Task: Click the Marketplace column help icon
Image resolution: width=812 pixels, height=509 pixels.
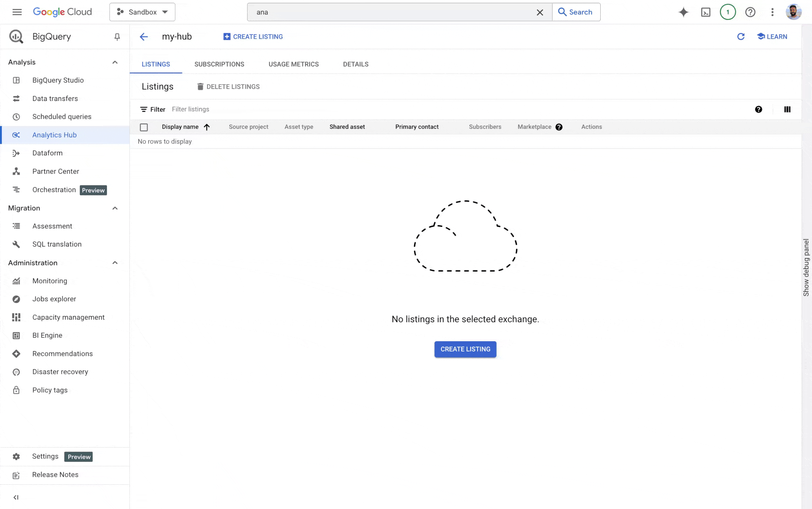Action: (x=559, y=127)
